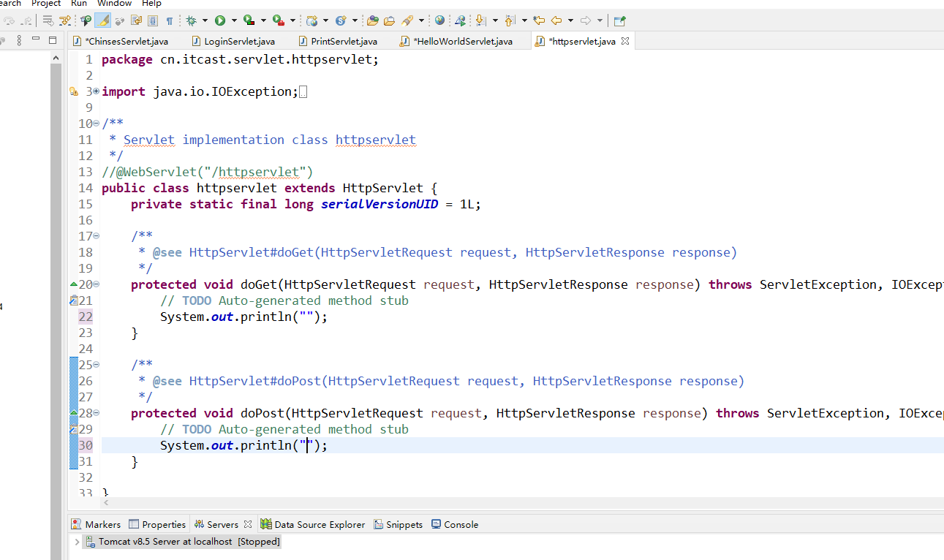Click the editor horizontal scrollbar left arrow
The width and height of the screenshot is (944, 560).
[106, 503]
